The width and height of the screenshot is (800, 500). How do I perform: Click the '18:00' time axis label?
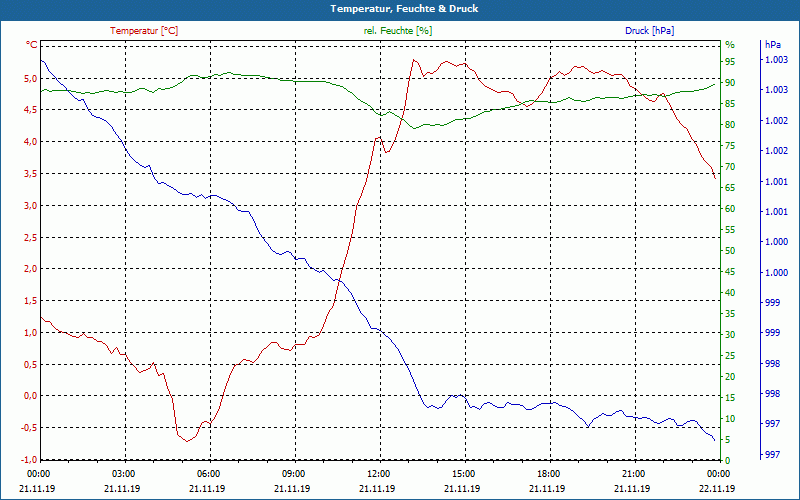pos(548,473)
